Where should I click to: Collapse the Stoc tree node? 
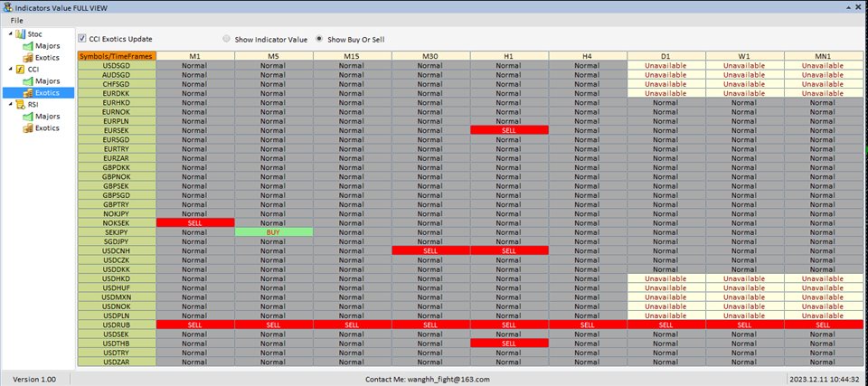click(x=11, y=34)
